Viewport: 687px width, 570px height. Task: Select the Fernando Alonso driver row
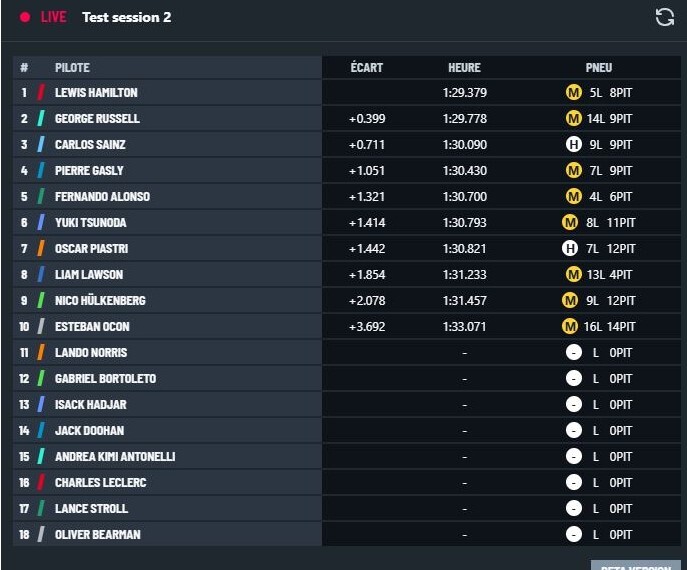tap(347, 196)
